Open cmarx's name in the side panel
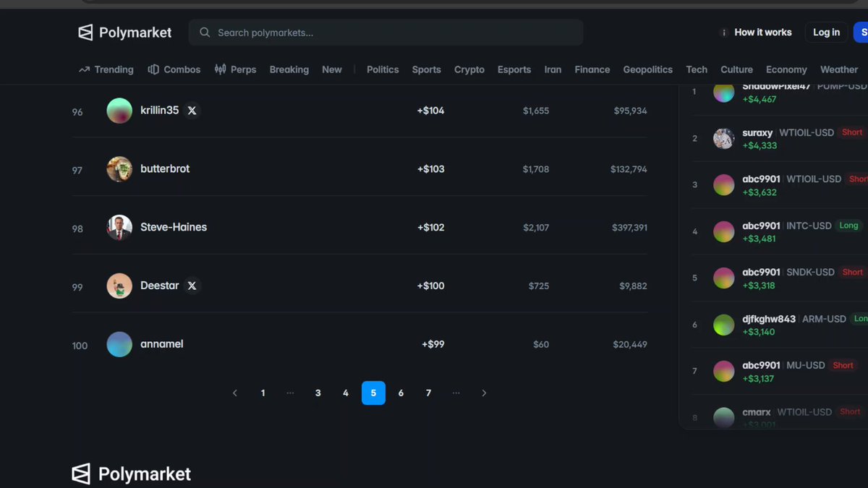 point(757,412)
